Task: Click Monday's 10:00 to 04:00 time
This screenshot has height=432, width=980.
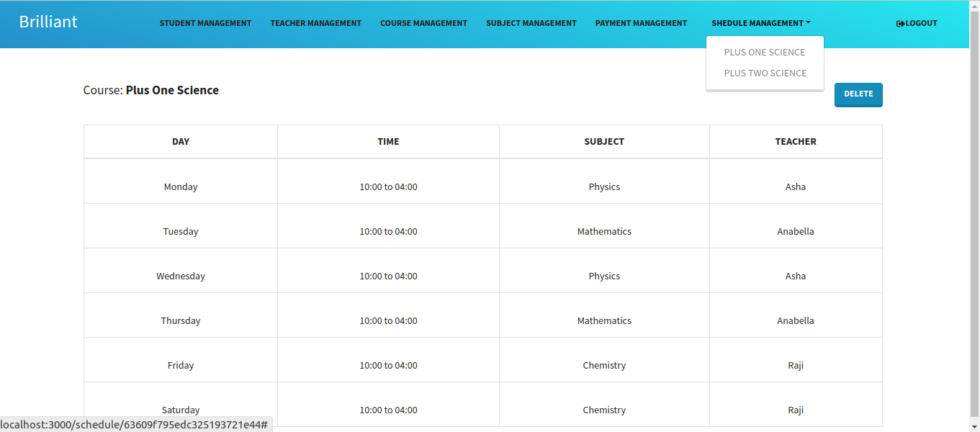Action: (388, 186)
